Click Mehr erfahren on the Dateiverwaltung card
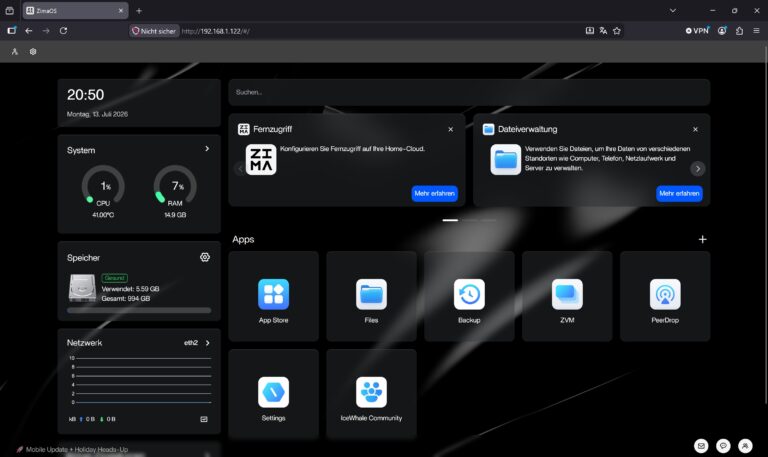768x457 pixels. 679,193
